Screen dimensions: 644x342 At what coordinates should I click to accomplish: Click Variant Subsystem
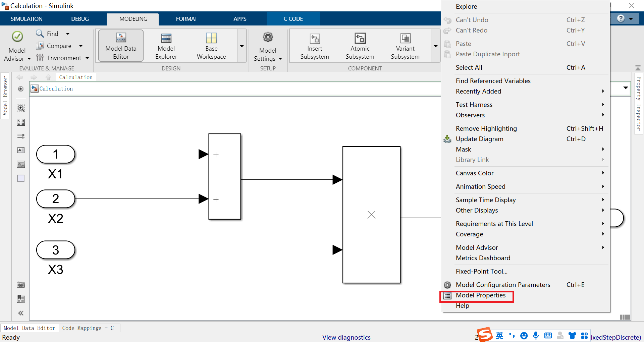click(x=405, y=46)
